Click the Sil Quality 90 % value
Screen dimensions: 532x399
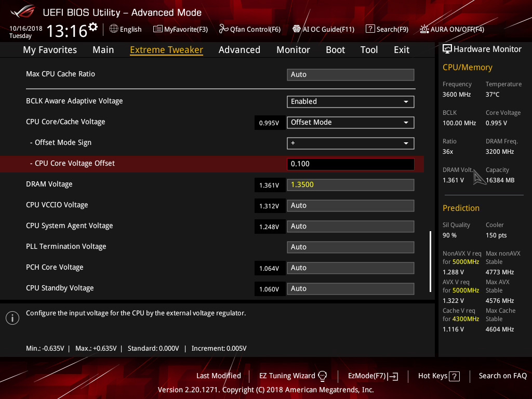[x=449, y=235]
